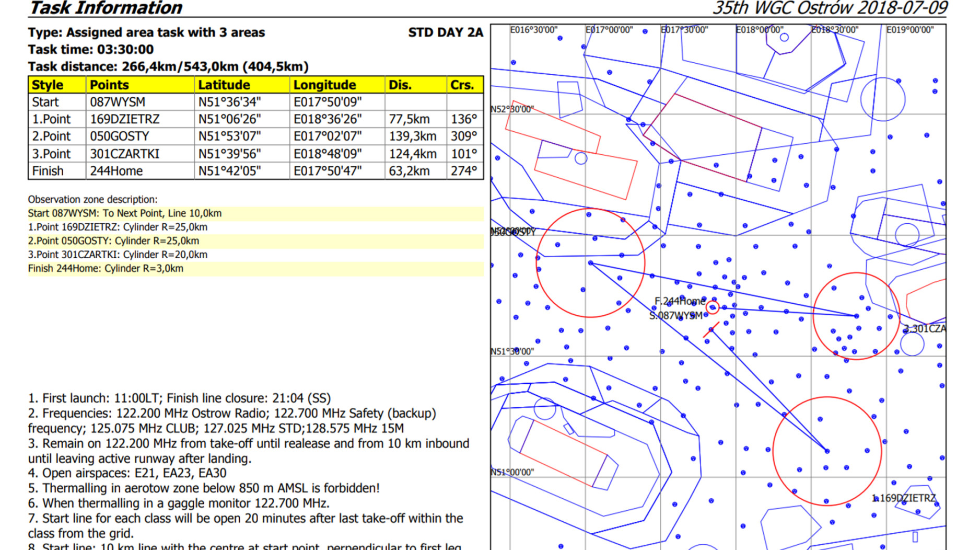
Task: Click the Task Information heading
Action: [x=106, y=8]
